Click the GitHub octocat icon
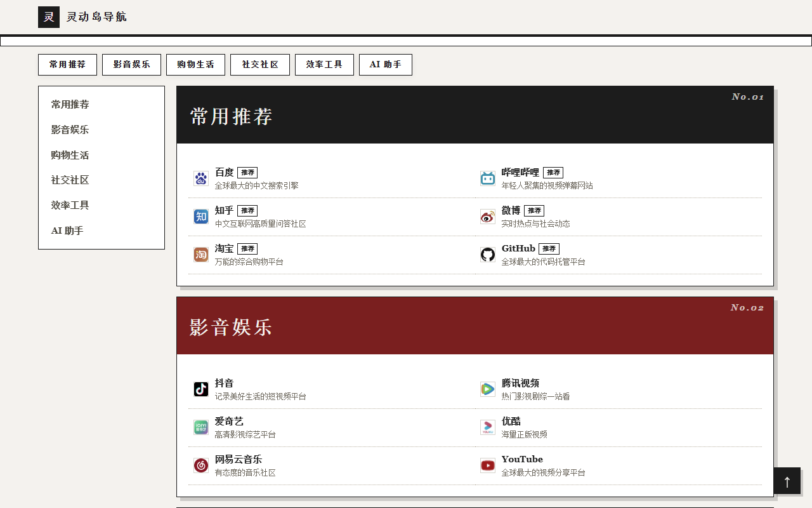Screen dimensions: 812x508 (488, 255)
